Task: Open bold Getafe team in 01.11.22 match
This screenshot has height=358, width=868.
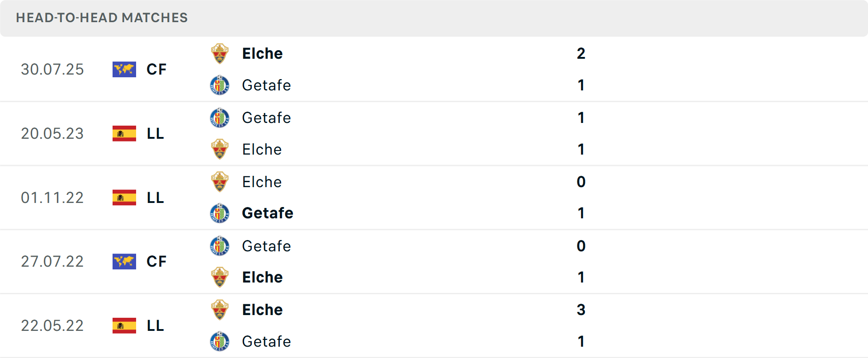Action: coord(267,213)
